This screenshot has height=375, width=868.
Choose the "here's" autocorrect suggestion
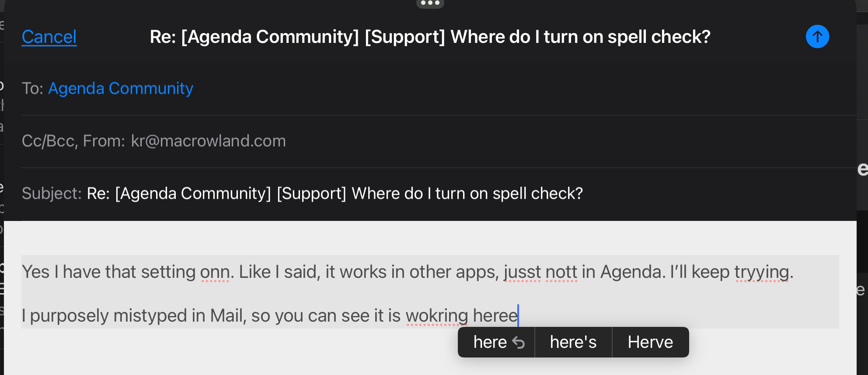point(573,342)
